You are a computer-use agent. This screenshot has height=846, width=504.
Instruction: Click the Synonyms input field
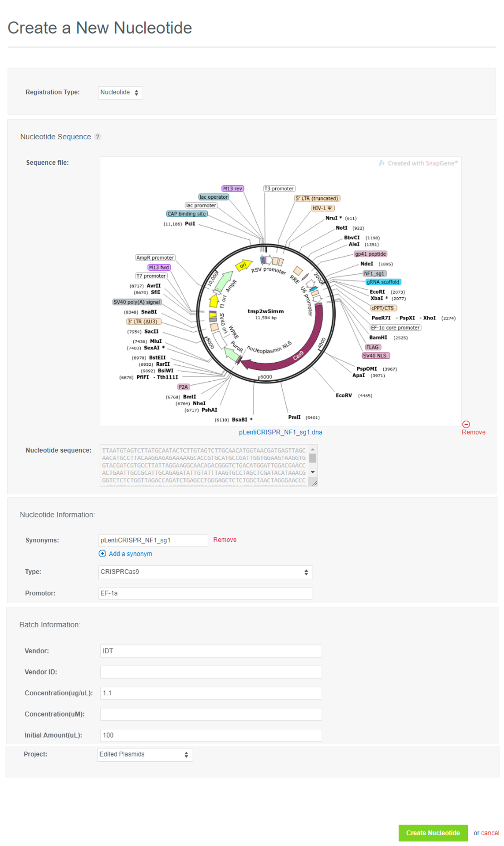(x=153, y=540)
